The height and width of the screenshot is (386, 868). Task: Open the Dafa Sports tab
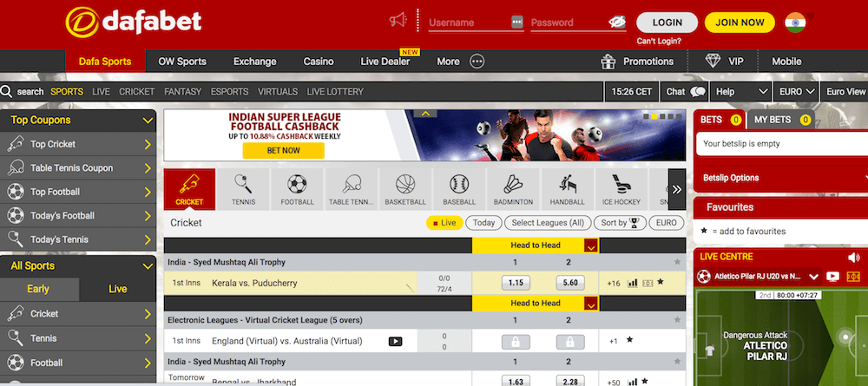(x=105, y=62)
